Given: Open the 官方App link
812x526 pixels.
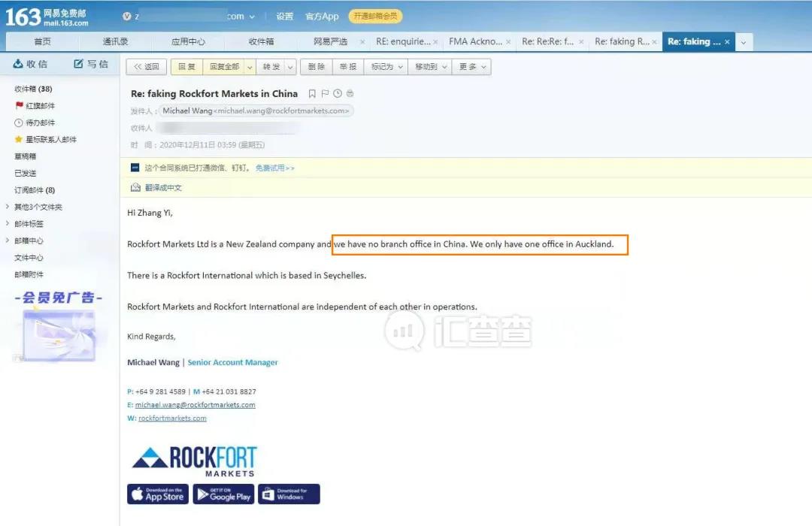Looking at the screenshot, I should click(x=322, y=17).
